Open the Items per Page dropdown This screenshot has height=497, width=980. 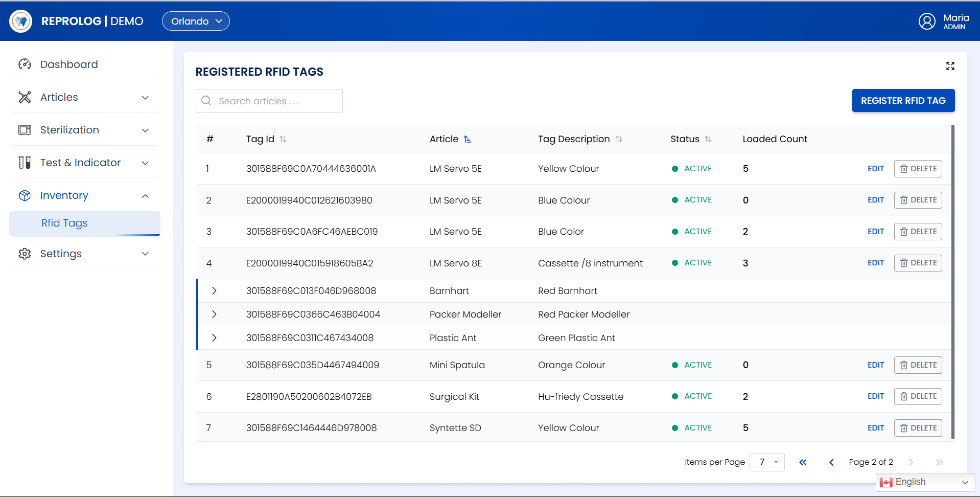point(767,462)
